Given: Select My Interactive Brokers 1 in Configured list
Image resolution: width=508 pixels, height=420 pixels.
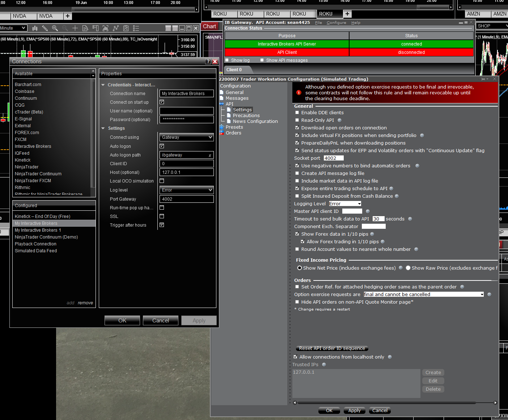Looking at the screenshot, I should (x=38, y=230).
